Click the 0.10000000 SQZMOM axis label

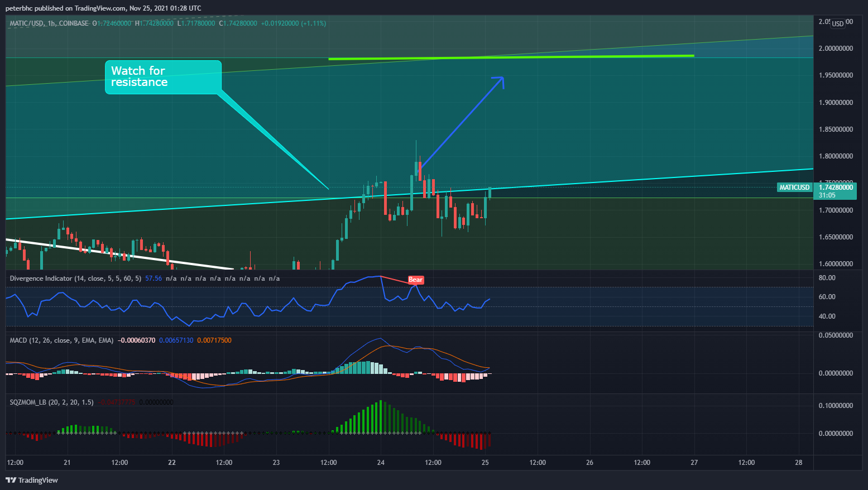(836, 406)
